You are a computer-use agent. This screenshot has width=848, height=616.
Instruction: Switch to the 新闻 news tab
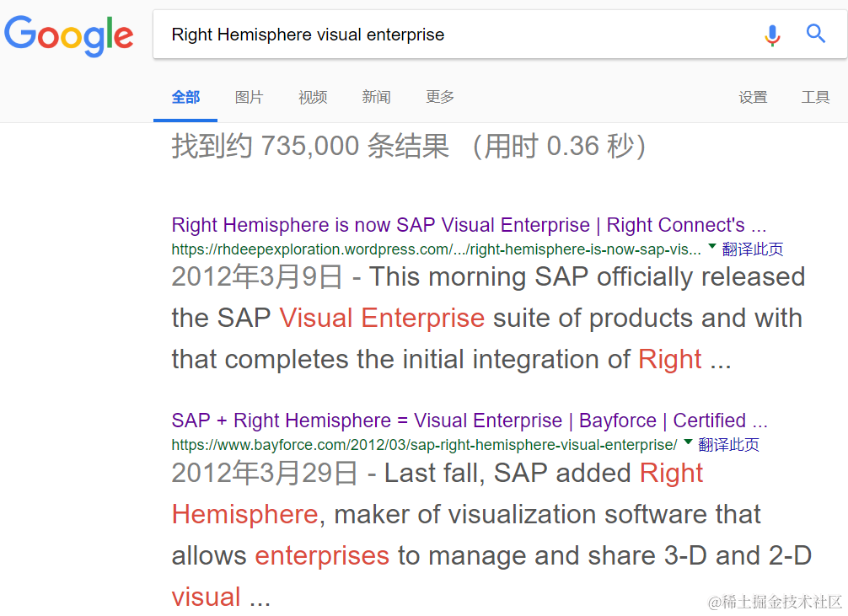(x=376, y=98)
